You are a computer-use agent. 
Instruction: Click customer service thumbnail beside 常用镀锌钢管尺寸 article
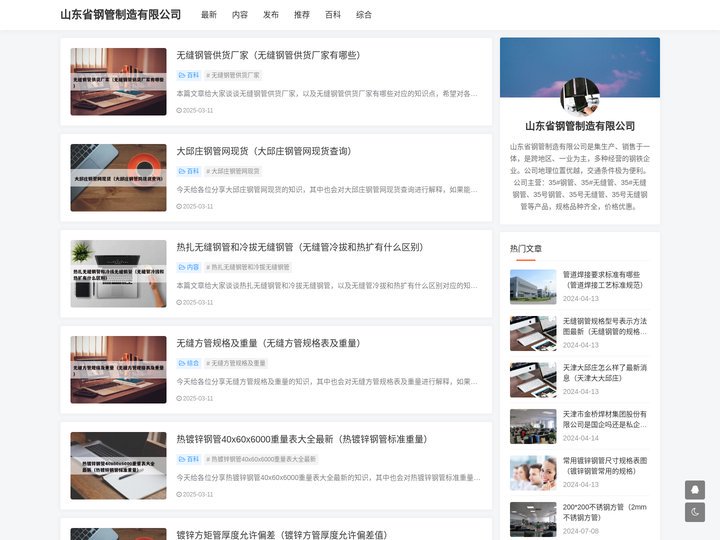533,473
